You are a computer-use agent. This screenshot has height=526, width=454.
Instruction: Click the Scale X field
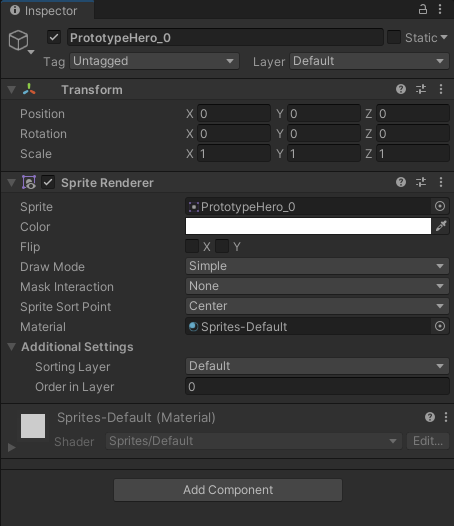(234, 153)
